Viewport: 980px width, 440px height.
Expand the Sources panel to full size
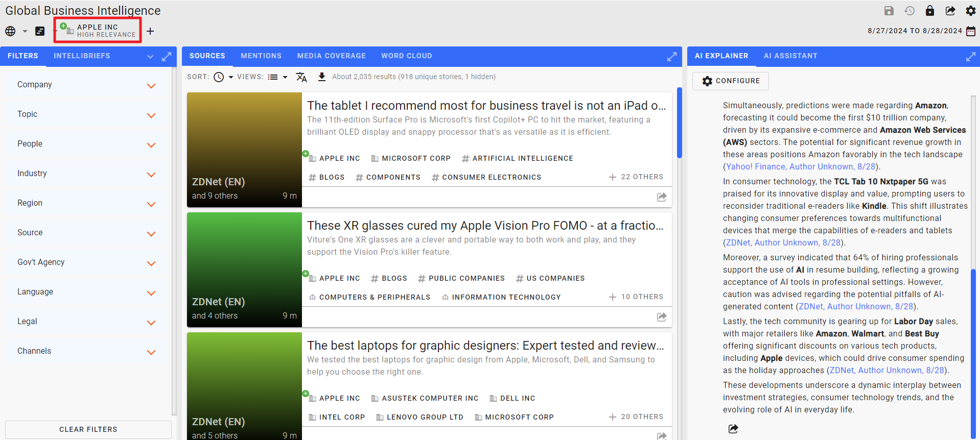click(x=672, y=57)
